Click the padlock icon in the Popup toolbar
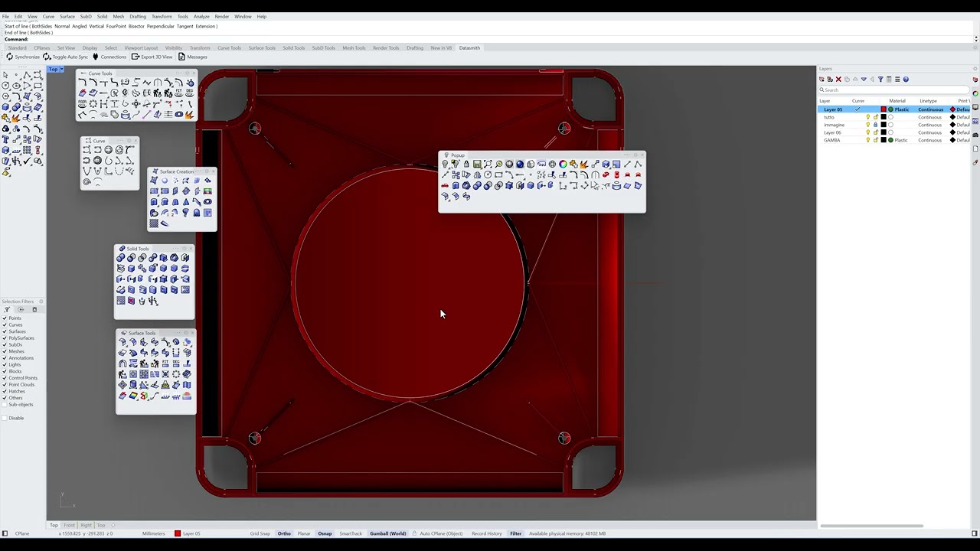Viewport: 980px width, 551px height. [466, 164]
